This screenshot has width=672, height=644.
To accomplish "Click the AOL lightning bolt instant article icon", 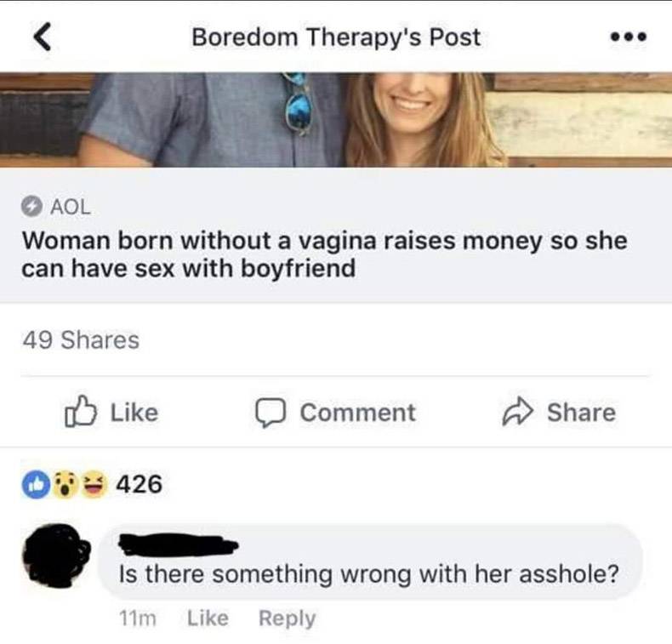I will tap(32, 207).
